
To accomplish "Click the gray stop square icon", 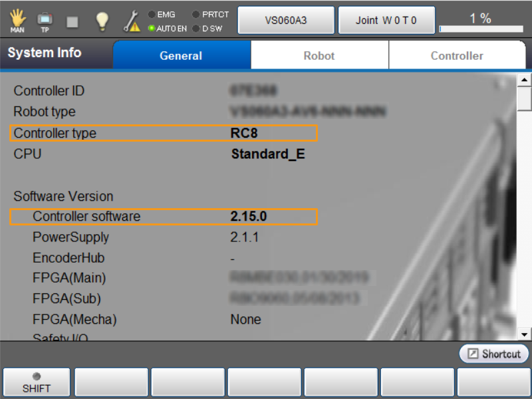I will coord(72,22).
